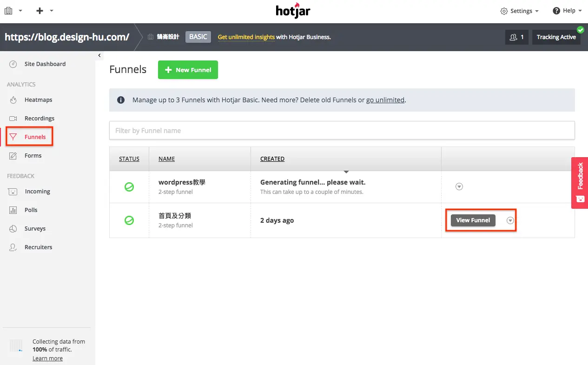This screenshot has height=365, width=588.
Task: Click the Incoming smiley icon
Action: (x=13, y=192)
